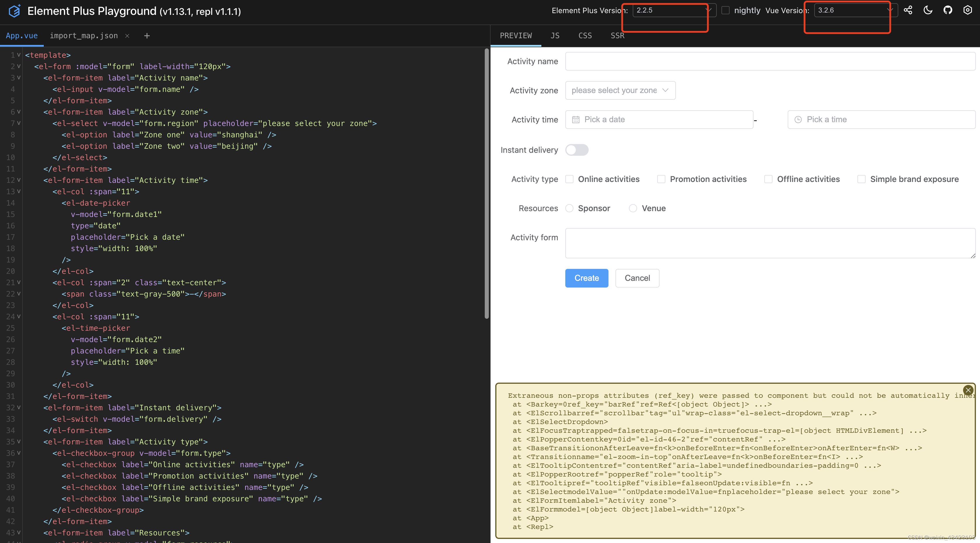The width and height of the screenshot is (980, 543).
Task: Add a new file with plus icon
Action: (147, 36)
